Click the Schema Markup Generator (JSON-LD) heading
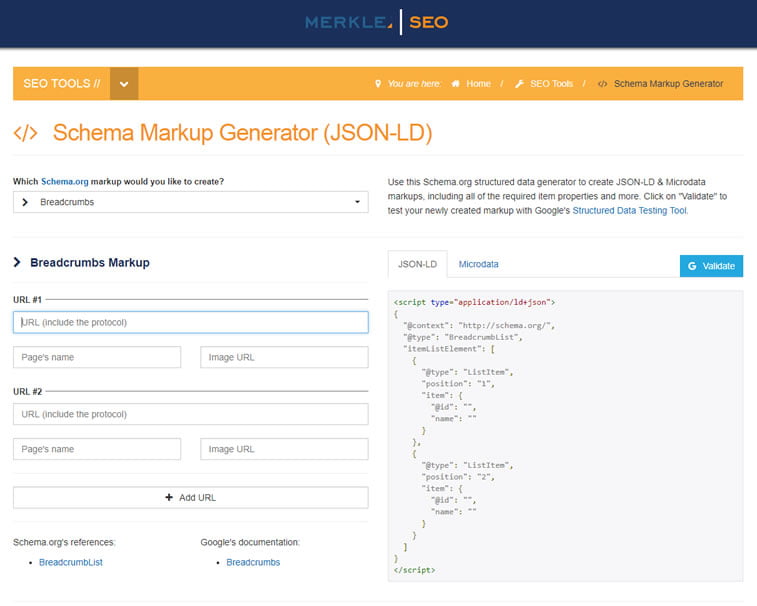The image size is (757, 606). point(242,133)
